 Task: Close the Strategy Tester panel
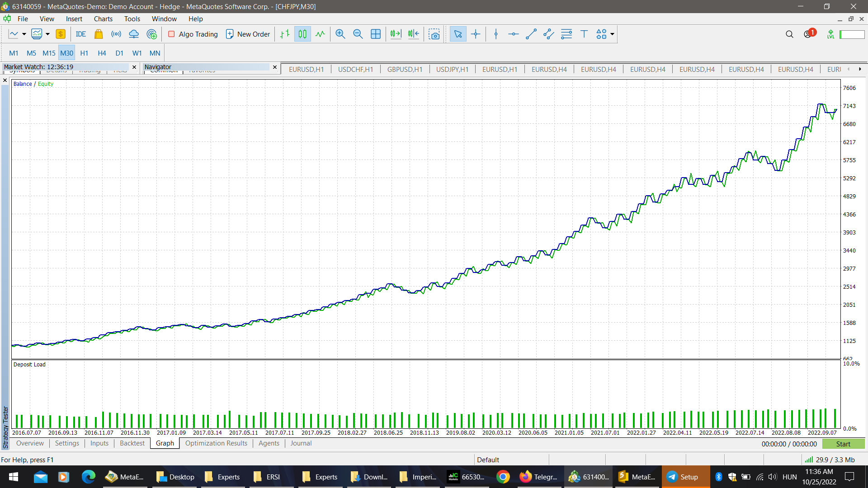(5, 80)
